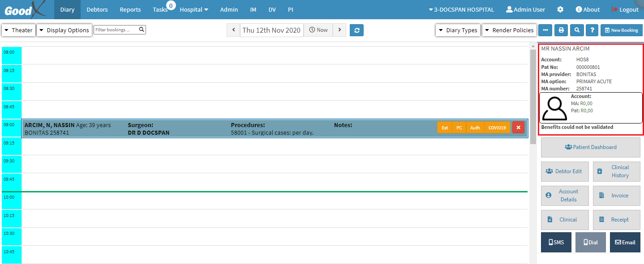Select the 09:15 time slot label
Viewport: 644px width, 264px height.
pyautogui.click(x=9, y=143)
